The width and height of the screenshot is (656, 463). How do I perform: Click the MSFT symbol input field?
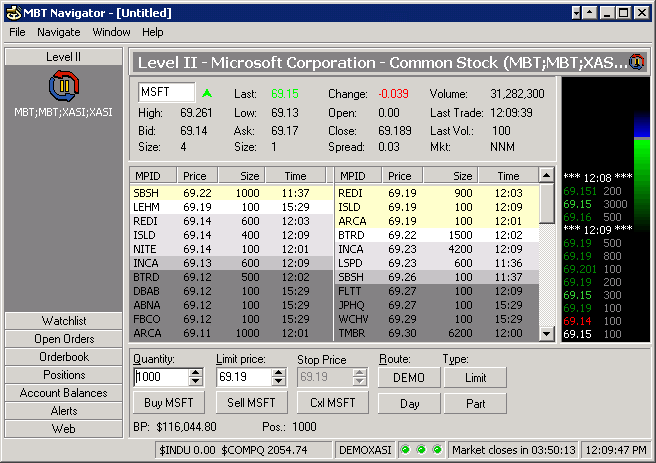(x=167, y=92)
